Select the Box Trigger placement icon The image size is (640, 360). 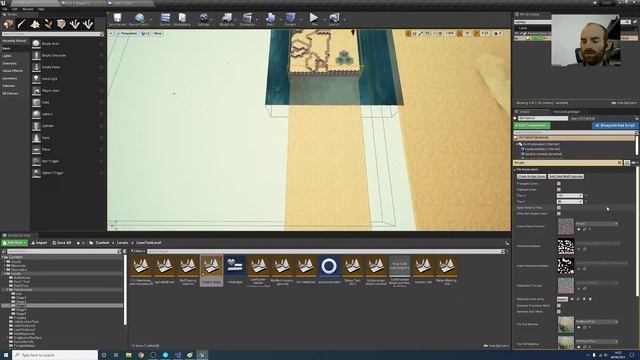pos(36,161)
